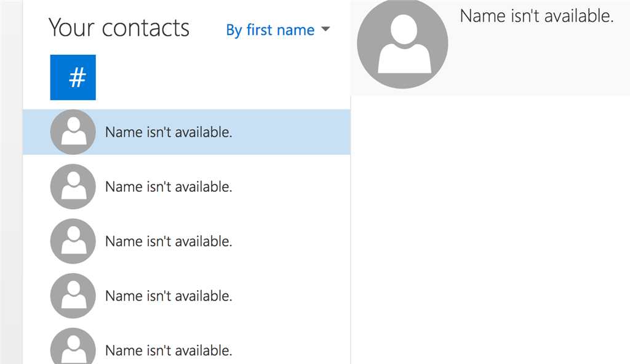
Task: Click the sort dropdown arrow caret
Action: point(325,29)
